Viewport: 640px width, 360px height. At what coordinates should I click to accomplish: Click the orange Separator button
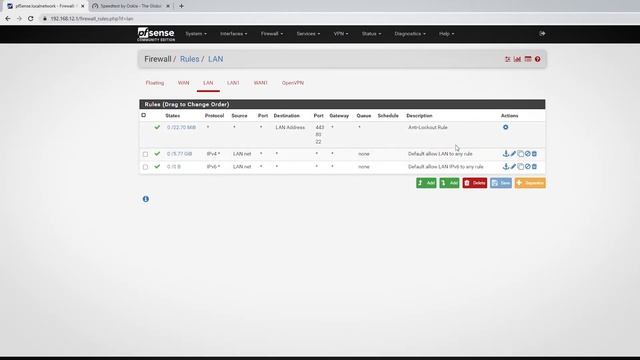(530, 183)
